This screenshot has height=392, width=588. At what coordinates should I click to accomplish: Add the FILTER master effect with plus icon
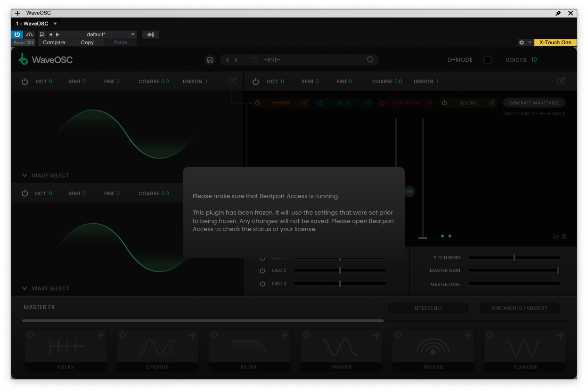[285, 335]
